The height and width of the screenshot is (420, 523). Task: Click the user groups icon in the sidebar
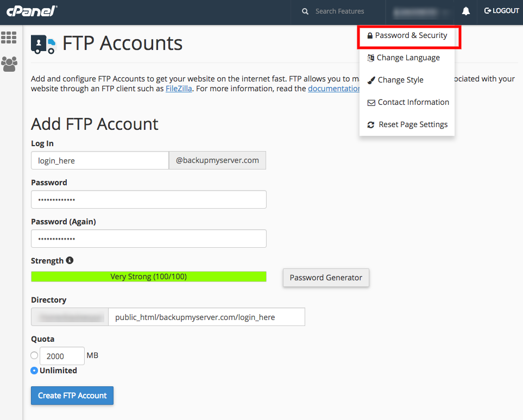(9, 64)
